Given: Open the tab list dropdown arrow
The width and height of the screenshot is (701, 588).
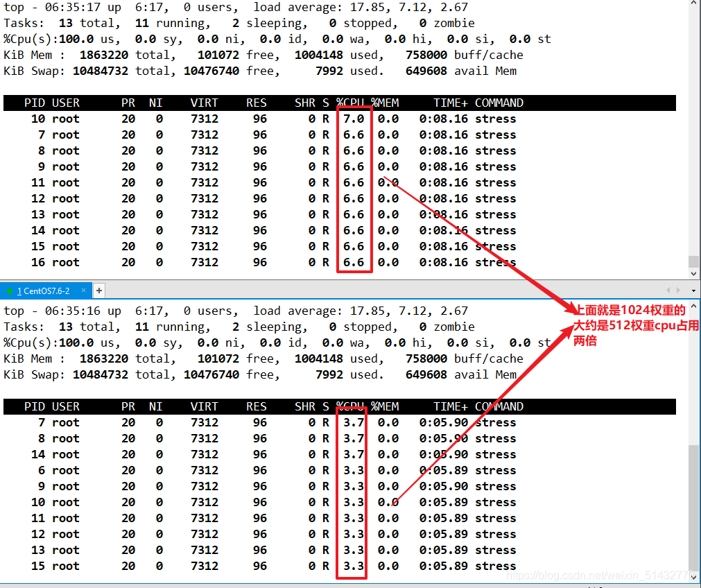Looking at the screenshot, I should 693,291.
